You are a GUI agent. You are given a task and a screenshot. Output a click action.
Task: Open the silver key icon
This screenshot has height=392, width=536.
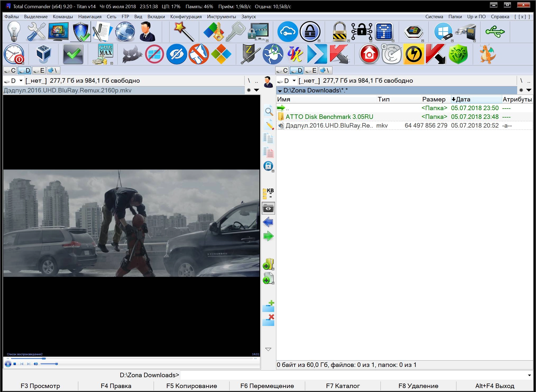[235, 31]
